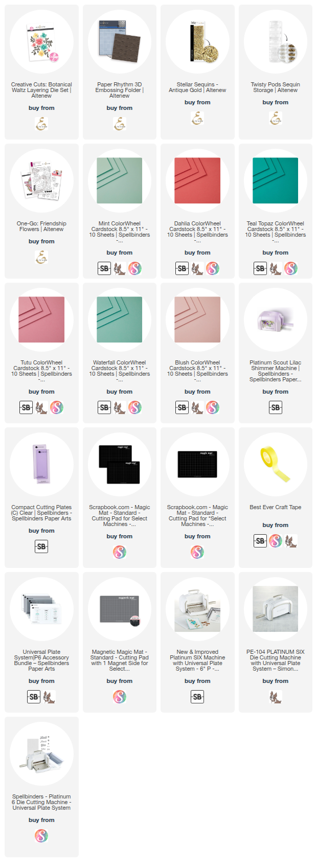The width and height of the screenshot is (317, 868).
Task: Click New & Improved Platinum SIX Machine thumbnail
Action: click(197, 609)
